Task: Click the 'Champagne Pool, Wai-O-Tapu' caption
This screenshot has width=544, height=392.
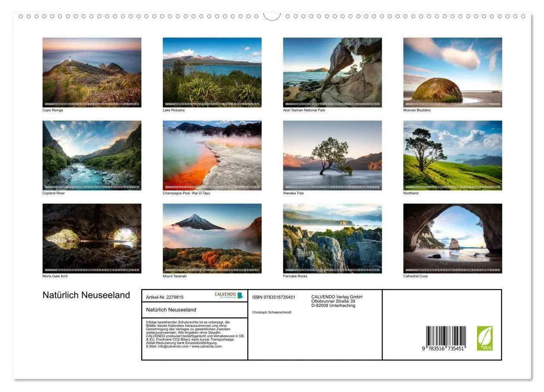Action: click(x=187, y=193)
